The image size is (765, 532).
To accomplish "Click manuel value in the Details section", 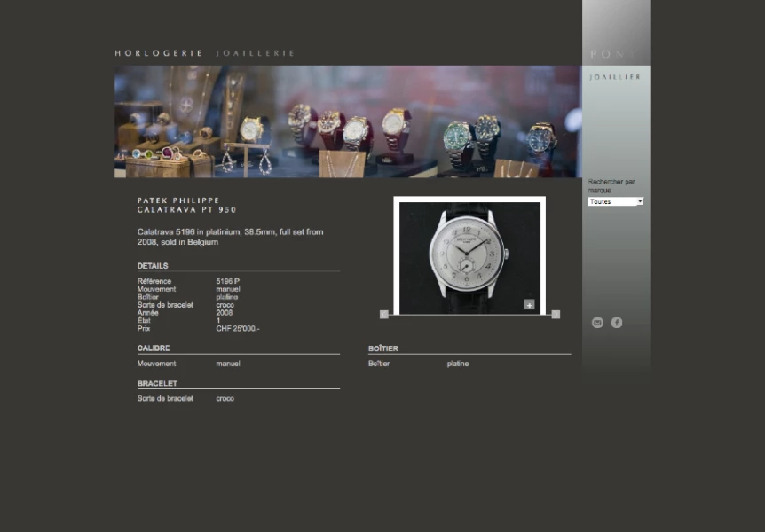I will (228, 289).
